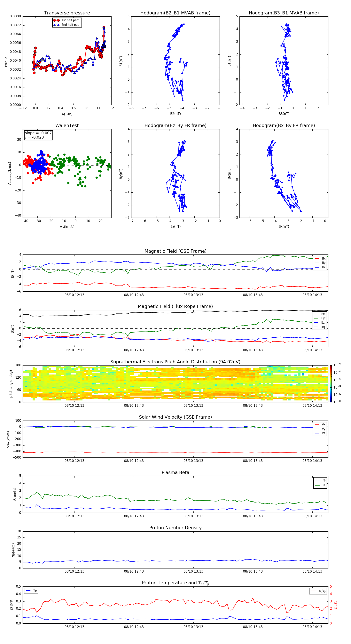Click 'Hodogram(B3_B1 MVAB frame)' title
Image resolution: width=351 pixels, height=644 pixels.
pyautogui.click(x=284, y=13)
